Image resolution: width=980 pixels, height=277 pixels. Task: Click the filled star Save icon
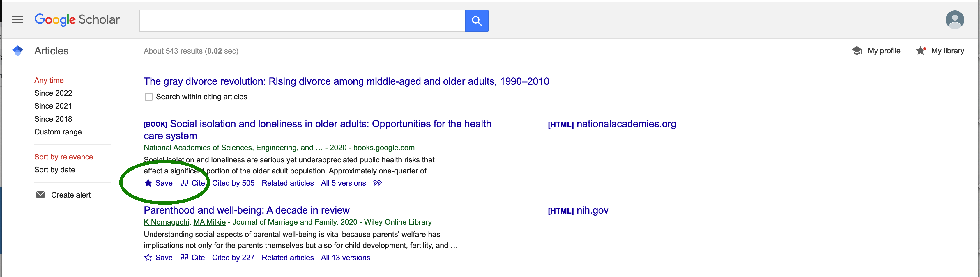(x=148, y=183)
